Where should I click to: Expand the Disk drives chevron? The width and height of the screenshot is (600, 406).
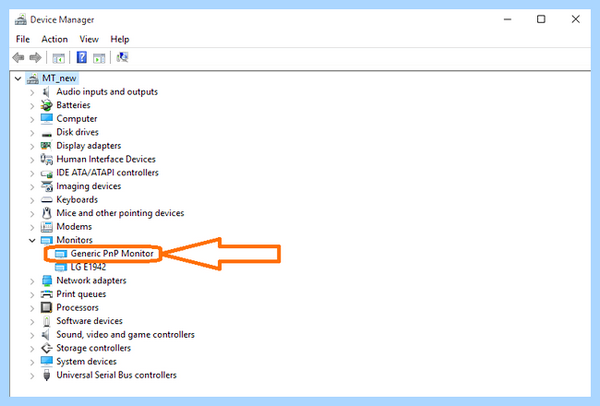click(32, 133)
